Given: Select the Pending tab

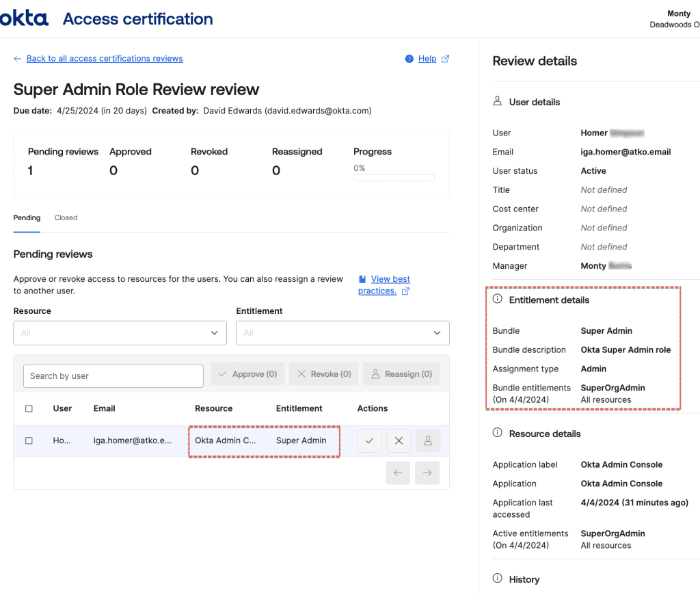Looking at the screenshot, I should pyautogui.click(x=27, y=217).
